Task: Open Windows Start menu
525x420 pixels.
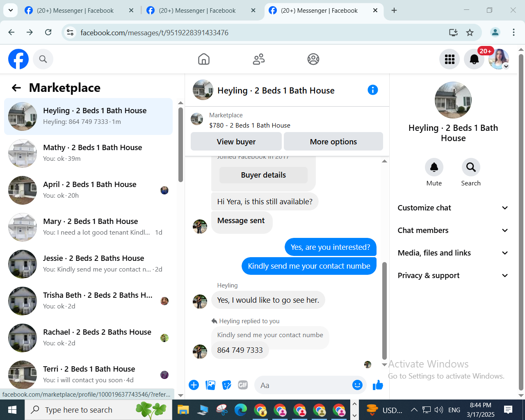Action: [x=12, y=410]
